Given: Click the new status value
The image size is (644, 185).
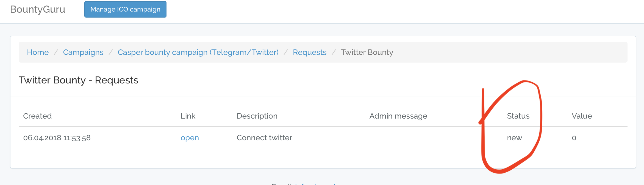Looking at the screenshot, I should point(515,138).
